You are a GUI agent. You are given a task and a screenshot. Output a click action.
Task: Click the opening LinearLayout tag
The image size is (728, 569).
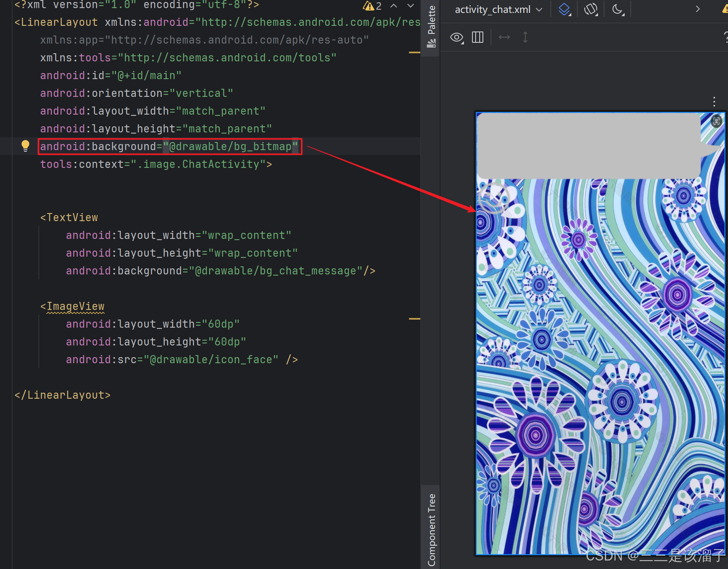tap(56, 22)
